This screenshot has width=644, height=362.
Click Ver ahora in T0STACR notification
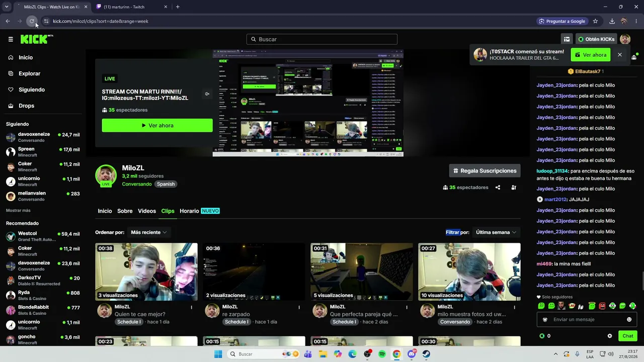(x=591, y=55)
